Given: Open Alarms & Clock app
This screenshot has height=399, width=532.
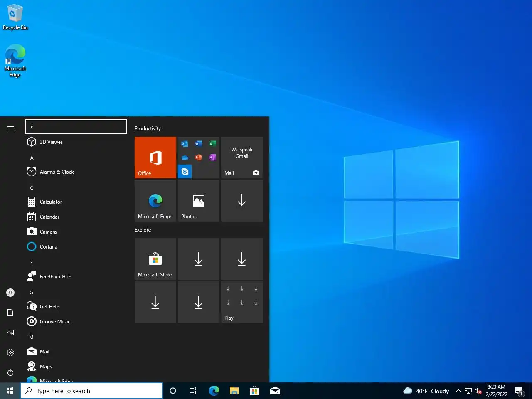Looking at the screenshot, I should tap(76, 172).
